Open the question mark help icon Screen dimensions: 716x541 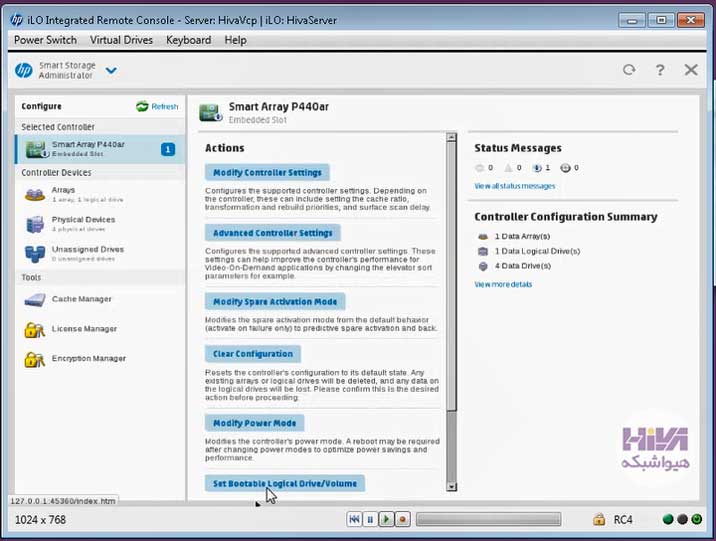tap(660, 70)
